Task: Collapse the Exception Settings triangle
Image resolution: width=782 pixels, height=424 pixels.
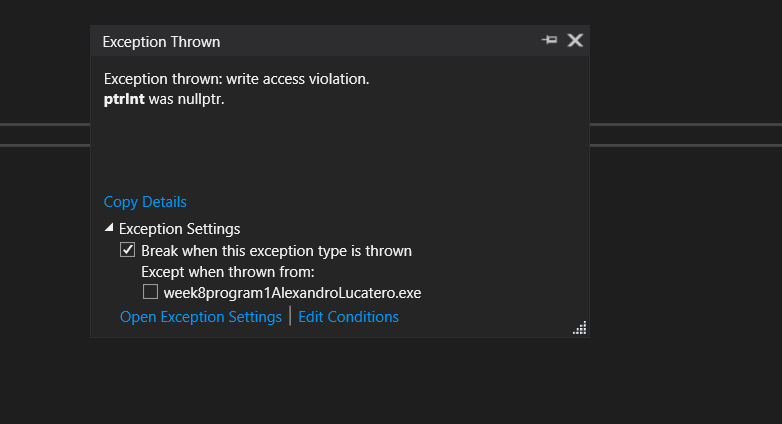Action: (109, 227)
